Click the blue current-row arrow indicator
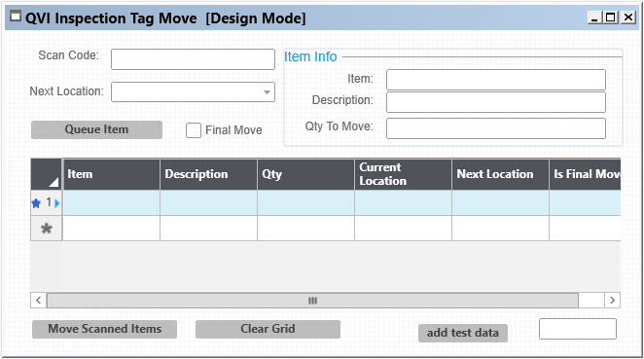This screenshot has height=359, width=644. [x=57, y=203]
